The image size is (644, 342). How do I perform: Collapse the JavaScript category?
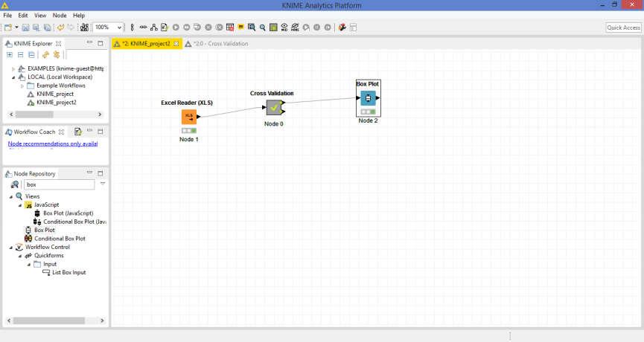click(x=19, y=205)
